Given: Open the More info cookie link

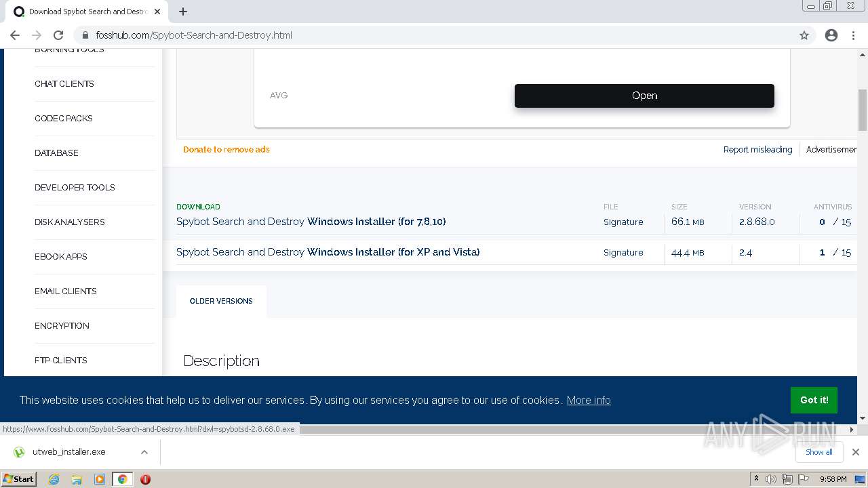Looking at the screenshot, I should [589, 400].
